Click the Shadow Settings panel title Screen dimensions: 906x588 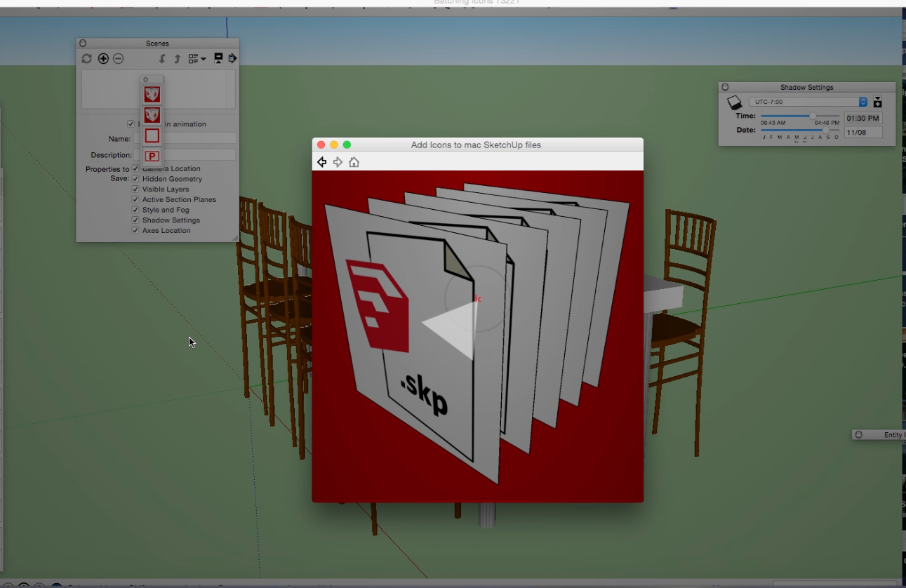coord(807,88)
